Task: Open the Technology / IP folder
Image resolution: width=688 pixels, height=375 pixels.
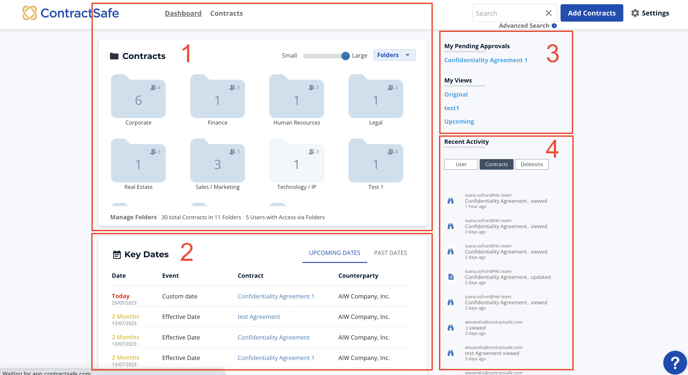Action: point(296,161)
